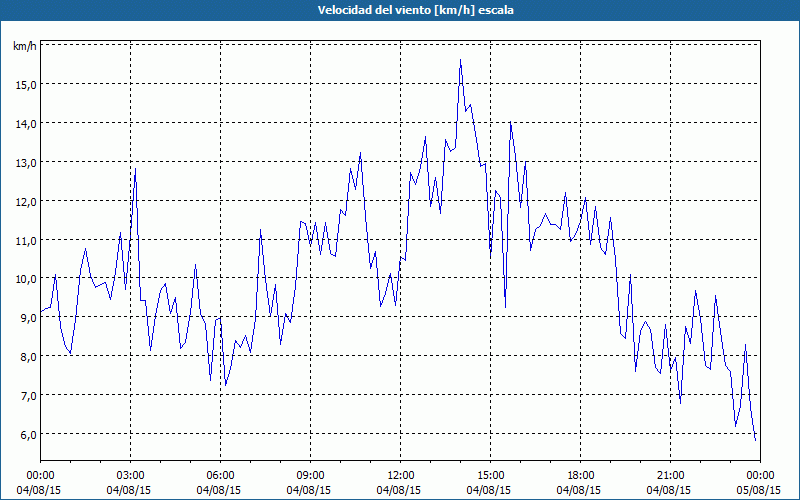Image resolution: width=800 pixels, height=500 pixels.
Task: Click the 09:00 time axis label
Action: pyautogui.click(x=310, y=475)
